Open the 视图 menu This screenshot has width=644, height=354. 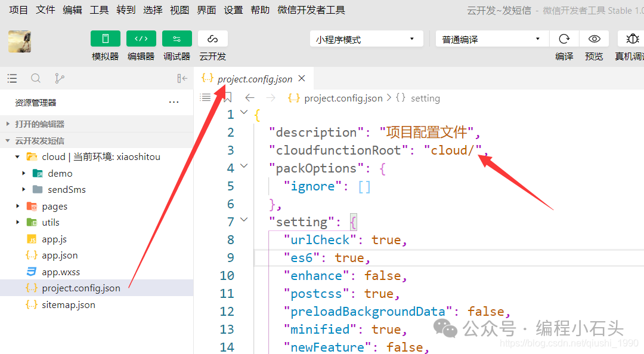179,10
